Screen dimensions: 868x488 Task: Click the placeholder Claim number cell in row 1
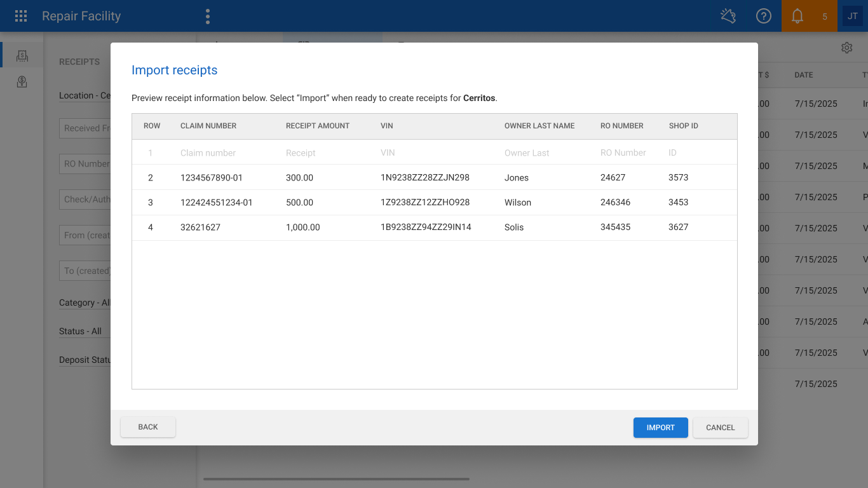tap(208, 152)
